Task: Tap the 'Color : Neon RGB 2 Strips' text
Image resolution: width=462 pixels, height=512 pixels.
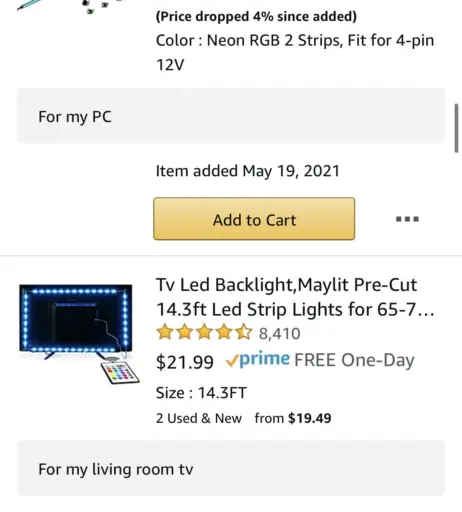Action: [295, 52]
